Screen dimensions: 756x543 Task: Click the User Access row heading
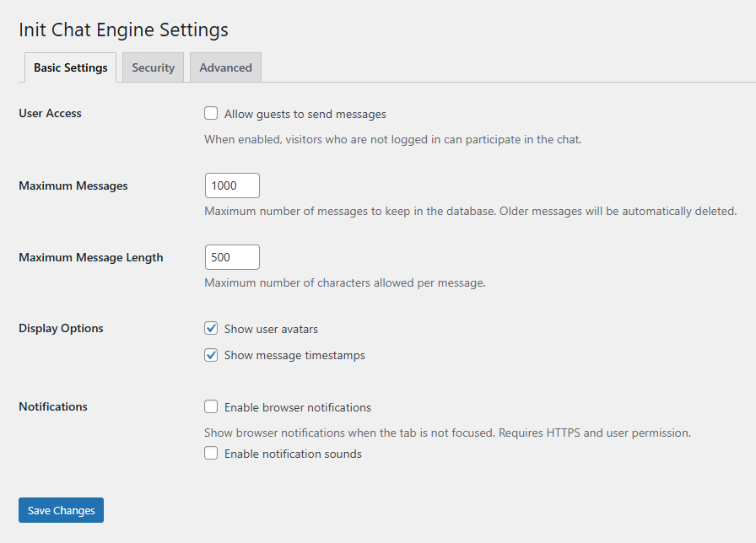(x=50, y=113)
